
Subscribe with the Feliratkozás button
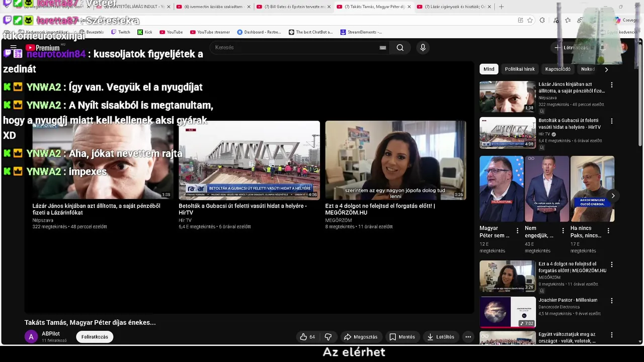tap(95, 337)
